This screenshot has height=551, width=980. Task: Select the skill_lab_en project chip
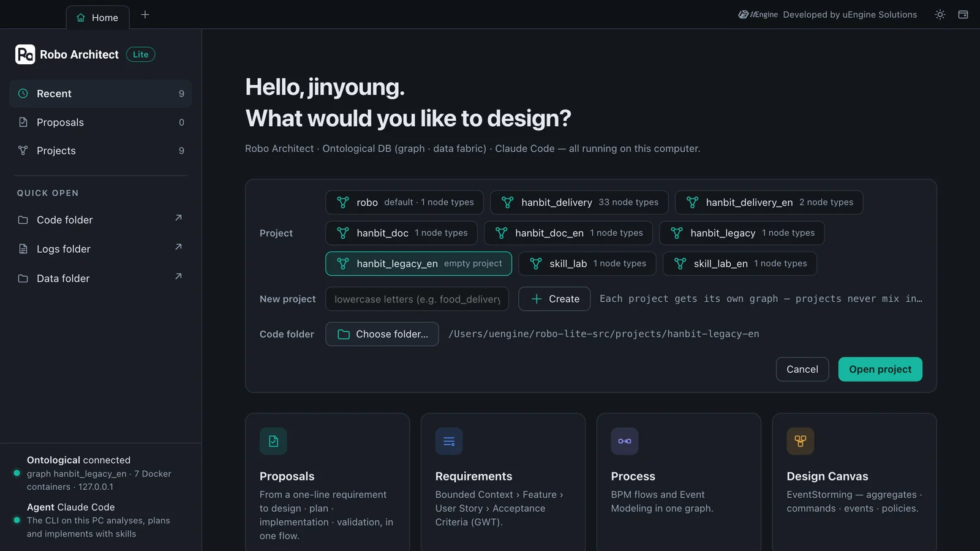click(x=739, y=263)
